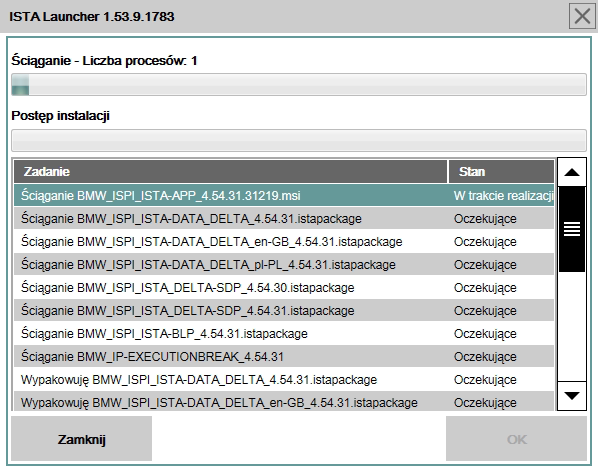Select row Wypakowuję ISTA-DATA_DELTA_en-GB_4.54.31.istapackage
This screenshot has height=468, width=598.
284,401
